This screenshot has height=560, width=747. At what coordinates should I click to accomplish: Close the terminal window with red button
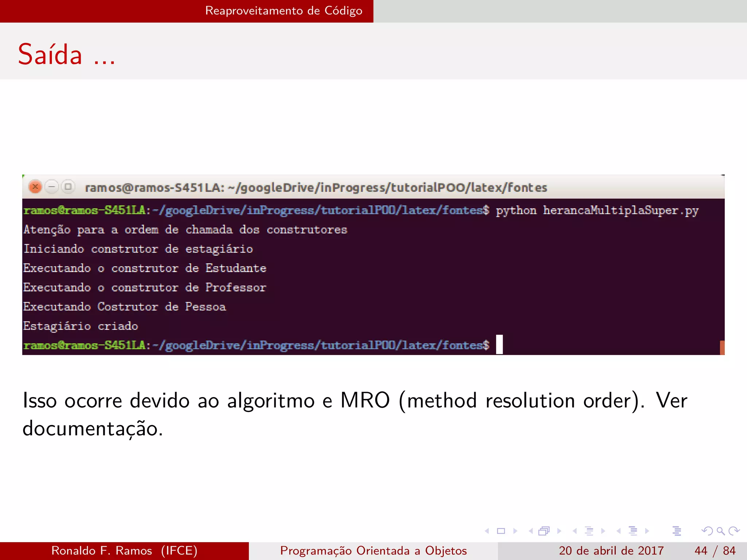pyautogui.click(x=35, y=187)
